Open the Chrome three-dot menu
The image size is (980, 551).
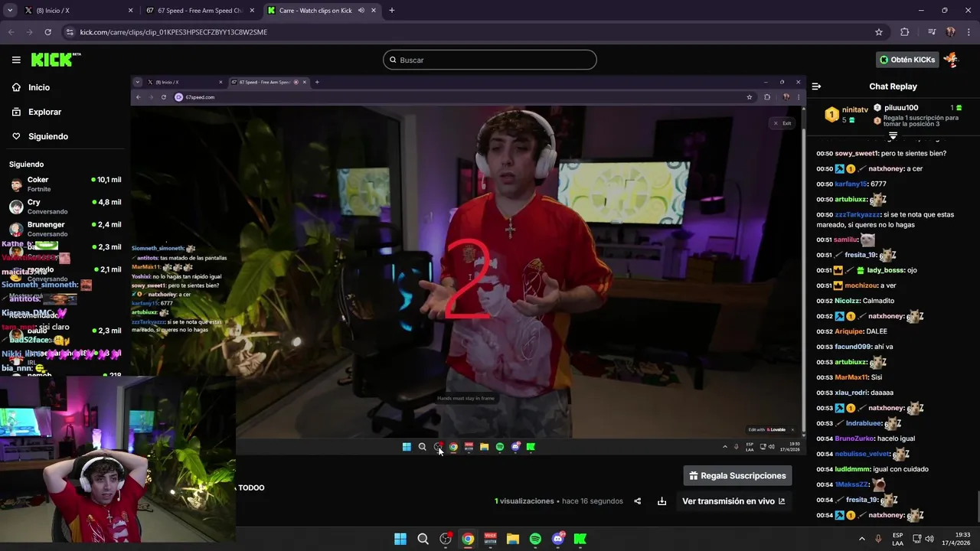coord(969,32)
